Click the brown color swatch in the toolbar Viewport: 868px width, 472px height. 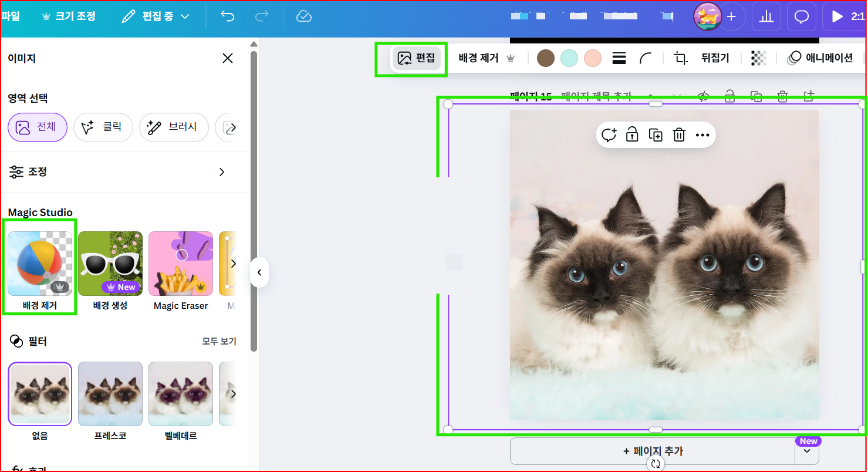coord(545,58)
